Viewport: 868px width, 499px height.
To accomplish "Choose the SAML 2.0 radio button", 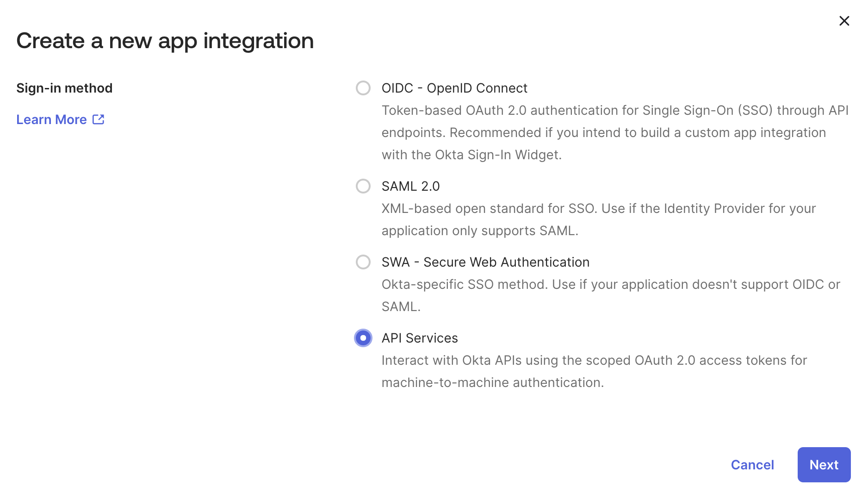I will coord(363,186).
